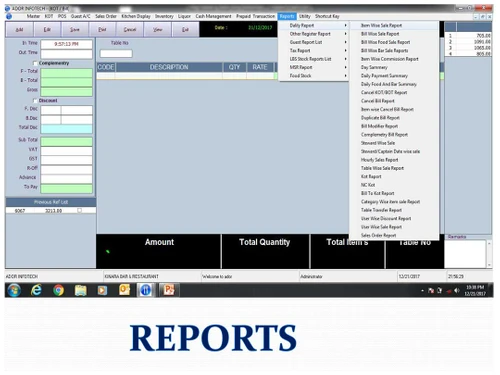Open the Shortcut Key menu
The image size is (500, 375).
327,16
